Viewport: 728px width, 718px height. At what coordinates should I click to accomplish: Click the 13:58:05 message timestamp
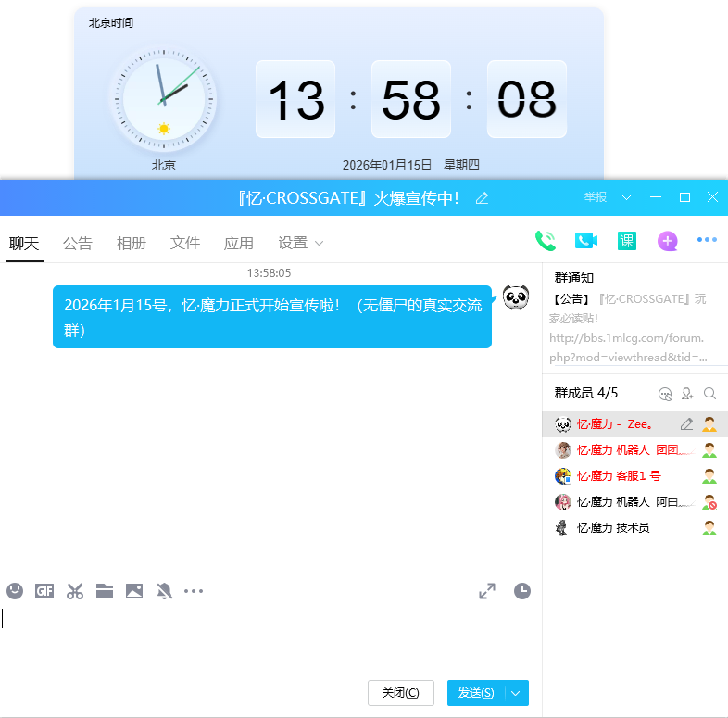click(x=269, y=273)
